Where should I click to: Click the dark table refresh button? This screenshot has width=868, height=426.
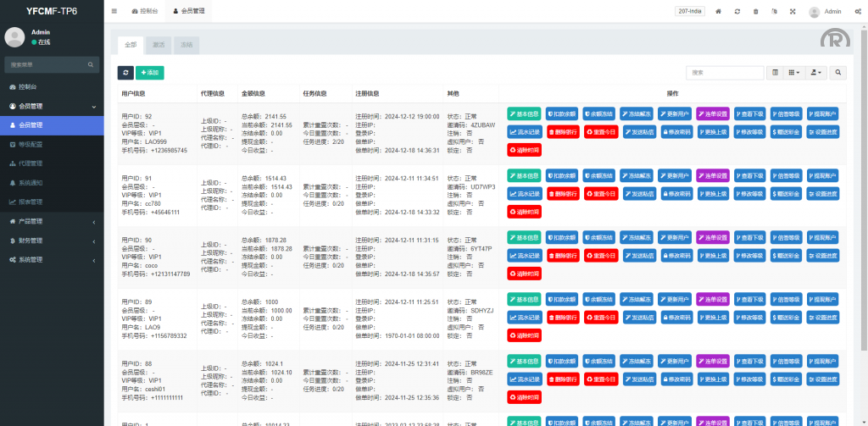tap(125, 74)
